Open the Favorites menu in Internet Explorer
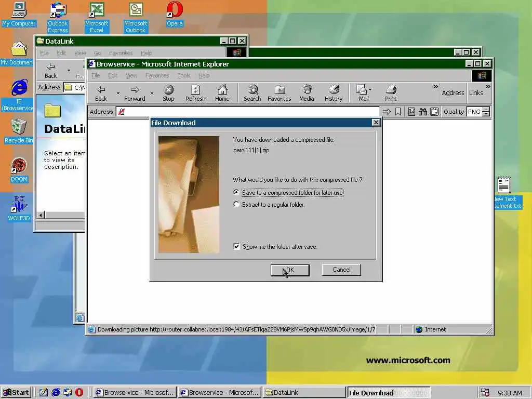The width and height of the screenshot is (532, 399). click(x=157, y=75)
